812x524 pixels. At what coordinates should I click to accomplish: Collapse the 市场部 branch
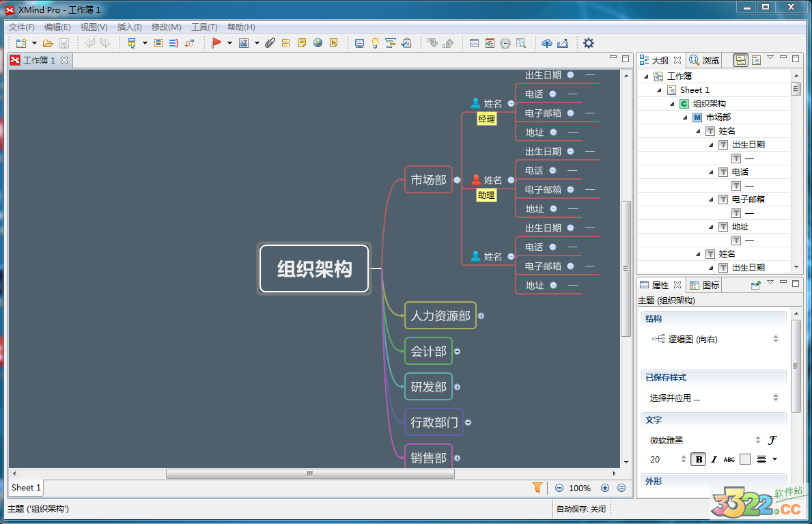pos(457,180)
